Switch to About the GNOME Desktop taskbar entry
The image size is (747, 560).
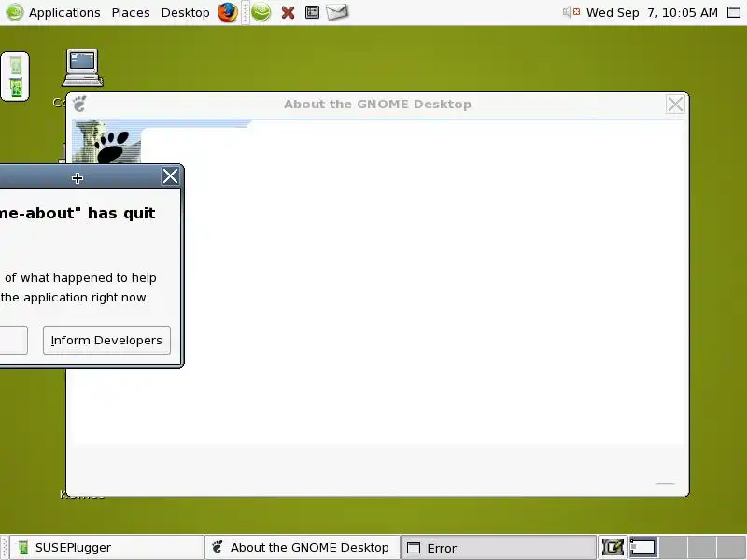click(x=303, y=548)
